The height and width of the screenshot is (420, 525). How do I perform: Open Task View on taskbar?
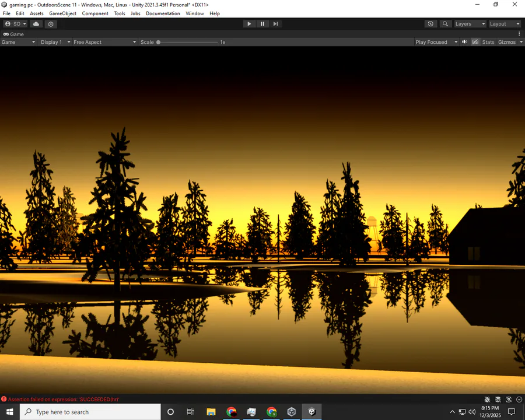tap(190, 412)
